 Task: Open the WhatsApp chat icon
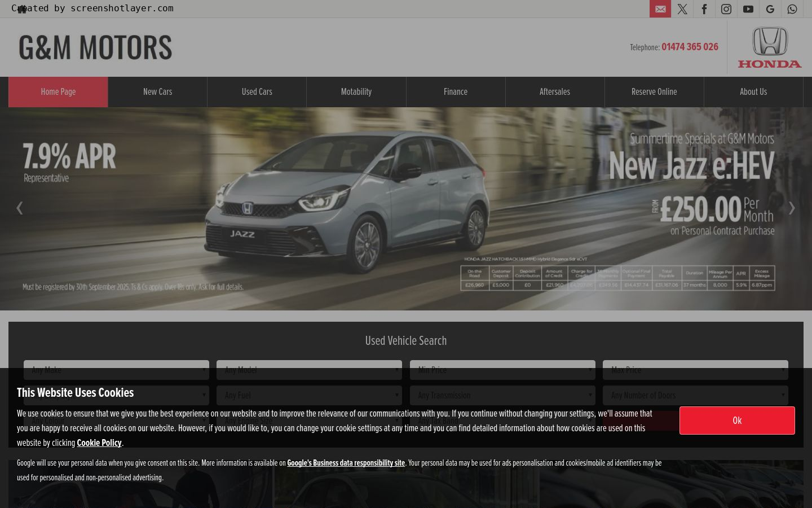point(792,9)
